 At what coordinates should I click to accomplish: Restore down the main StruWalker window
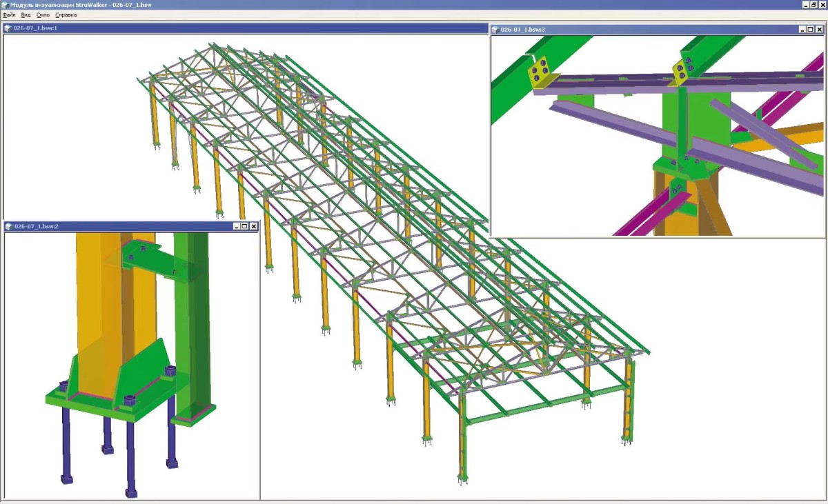[814, 4]
